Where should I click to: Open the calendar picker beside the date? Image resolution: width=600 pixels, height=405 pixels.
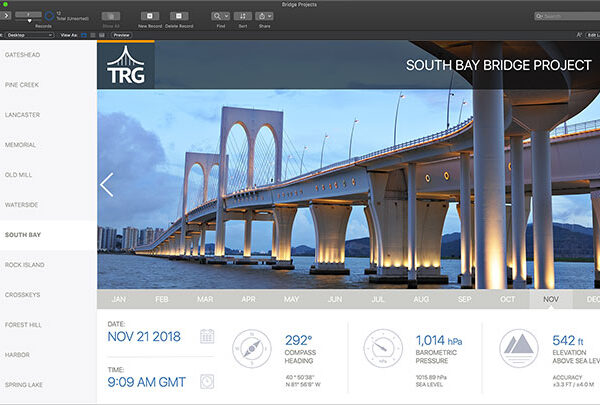pyautogui.click(x=207, y=336)
